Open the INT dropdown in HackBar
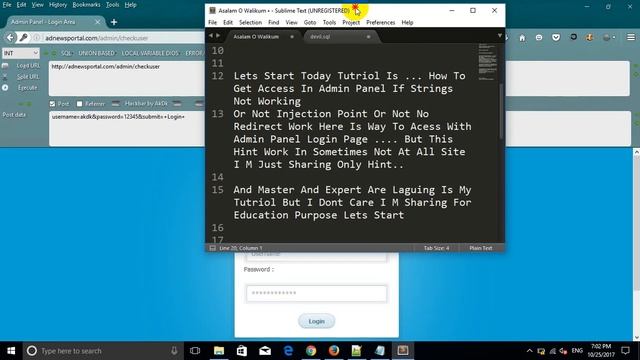The width and height of the screenshot is (640, 360). coord(20,53)
